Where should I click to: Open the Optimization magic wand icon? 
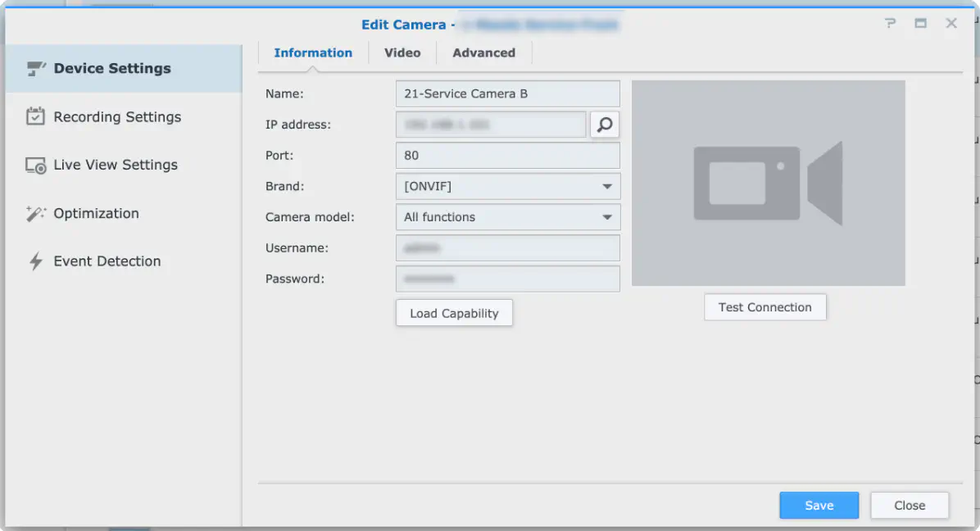35,213
